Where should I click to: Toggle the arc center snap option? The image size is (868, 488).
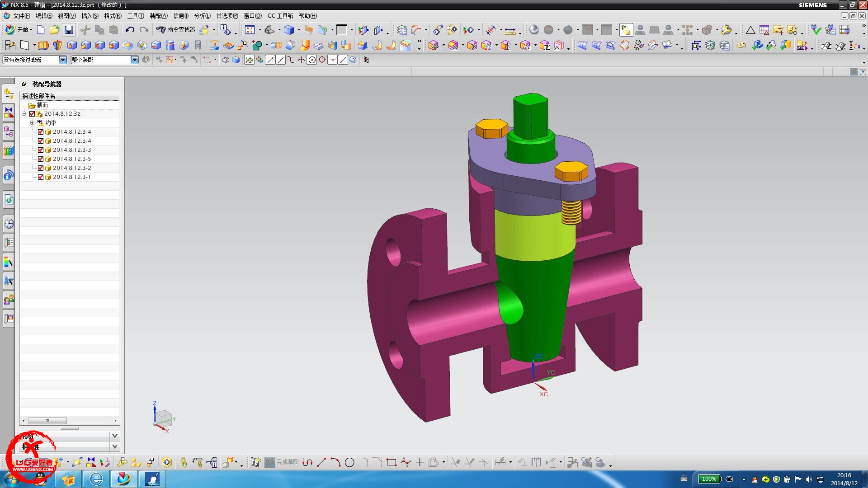(311, 60)
